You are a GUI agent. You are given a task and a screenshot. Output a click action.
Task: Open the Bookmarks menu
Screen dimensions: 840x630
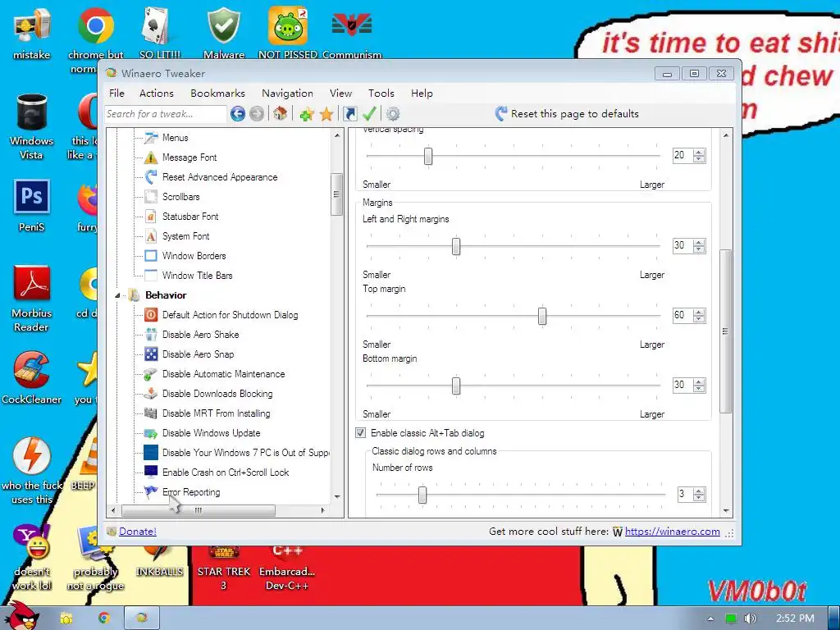217,94
